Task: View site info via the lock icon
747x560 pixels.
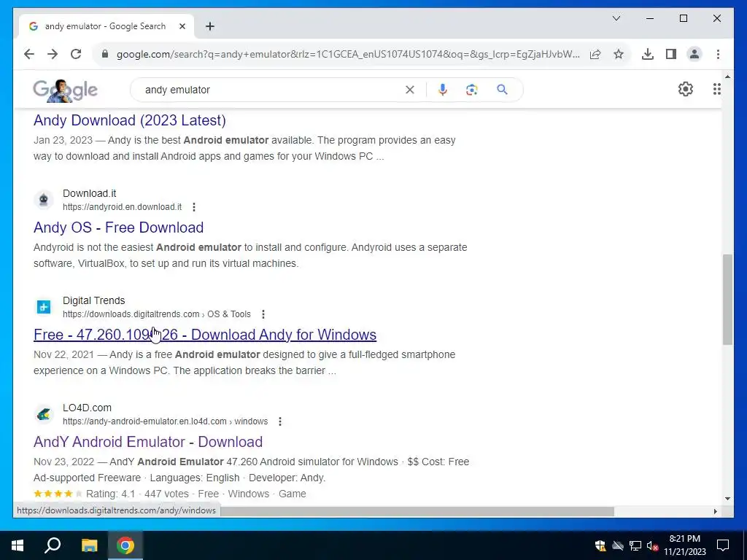Action: click(x=105, y=54)
